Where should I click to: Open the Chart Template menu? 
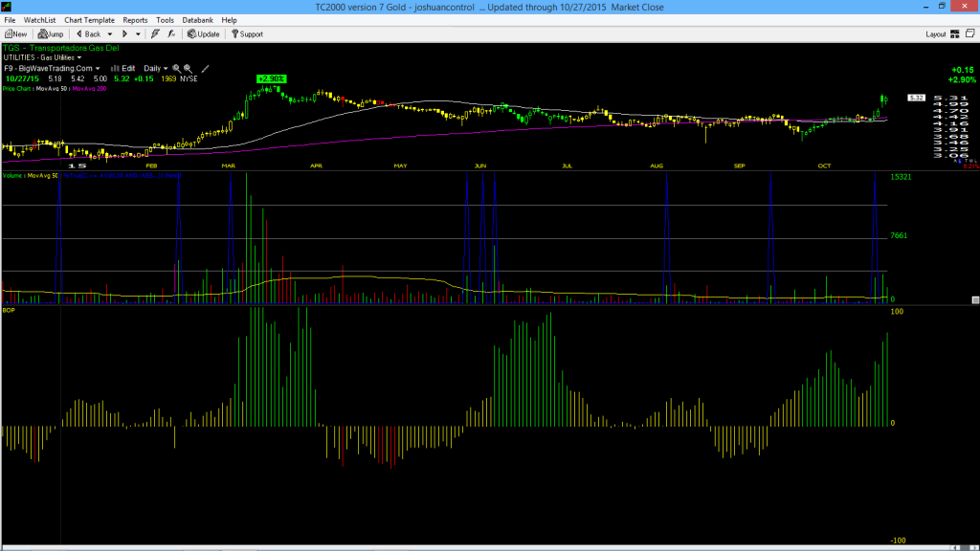[x=89, y=20]
